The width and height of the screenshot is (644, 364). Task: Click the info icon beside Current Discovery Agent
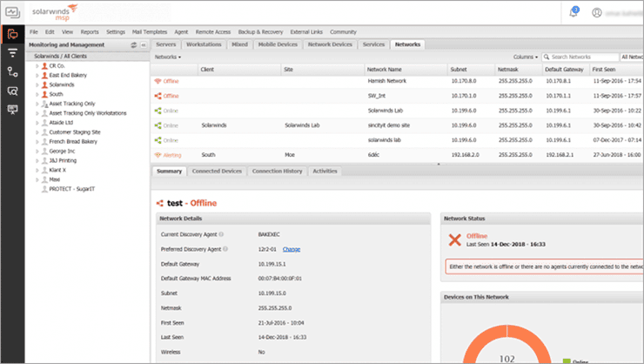(x=221, y=234)
